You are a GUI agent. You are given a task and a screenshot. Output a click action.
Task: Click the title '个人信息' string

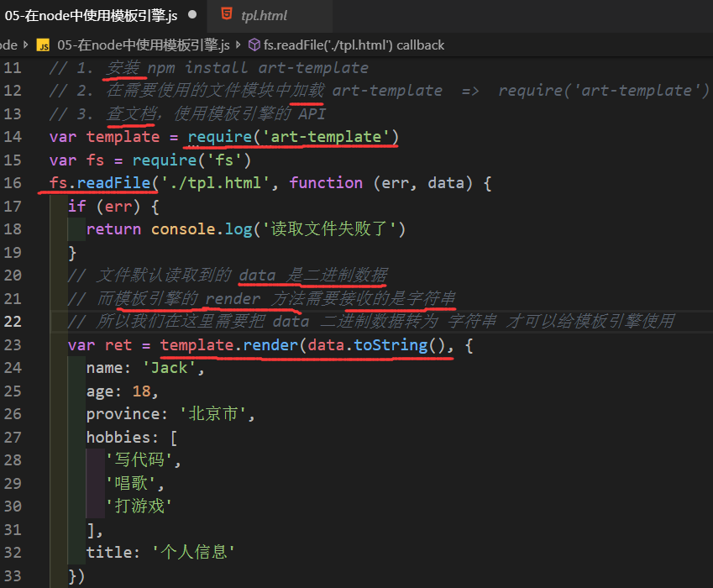point(193,552)
